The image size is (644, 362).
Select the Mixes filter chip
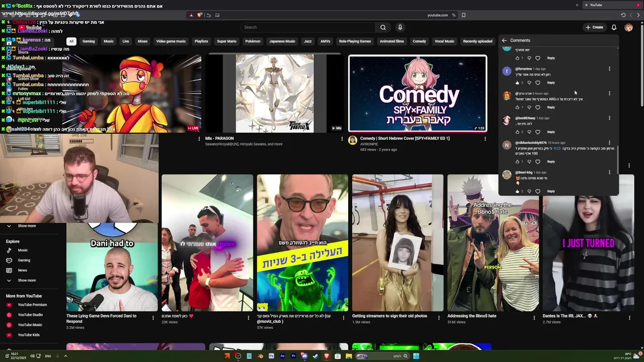(x=142, y=41)
